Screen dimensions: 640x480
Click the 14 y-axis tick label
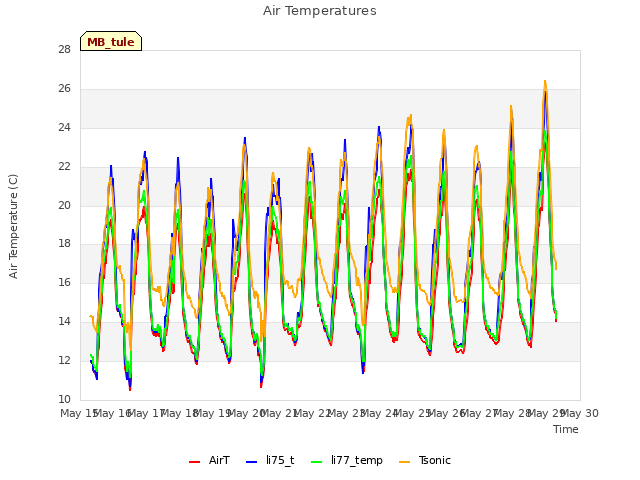[64, 322]
